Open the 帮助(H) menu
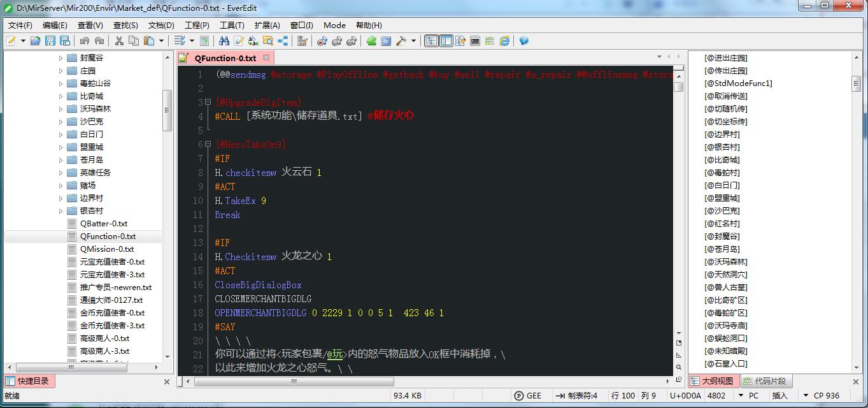 (369, 25)
